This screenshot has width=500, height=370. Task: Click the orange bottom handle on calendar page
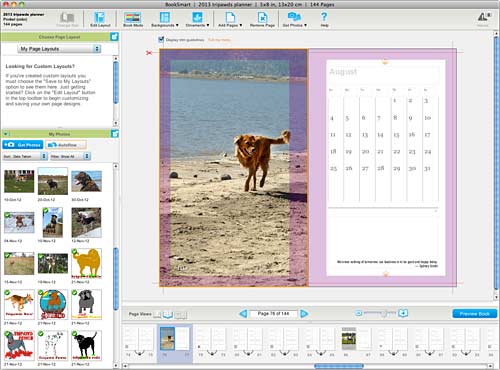coord(386,274)
